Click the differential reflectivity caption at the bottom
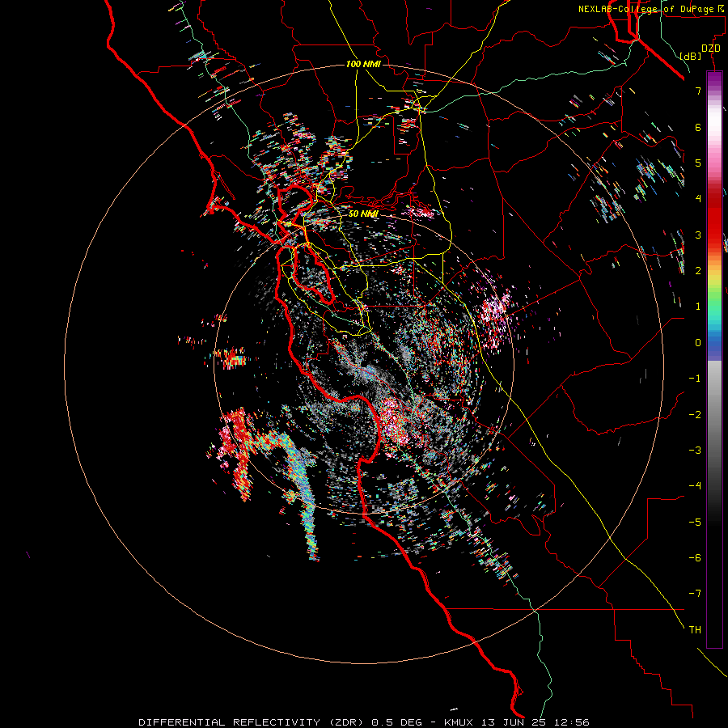The image size is (728, 728). pyautogui.click(x=363, y=722)
